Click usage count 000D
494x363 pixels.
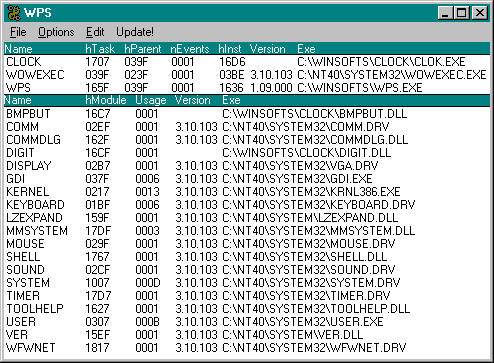tap(148, 283)
